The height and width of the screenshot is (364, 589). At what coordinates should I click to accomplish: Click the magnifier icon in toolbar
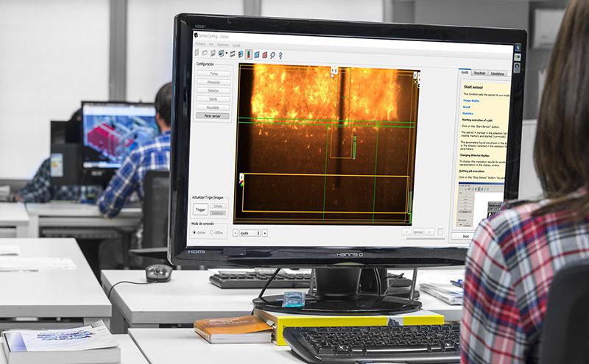pos(272,55)
